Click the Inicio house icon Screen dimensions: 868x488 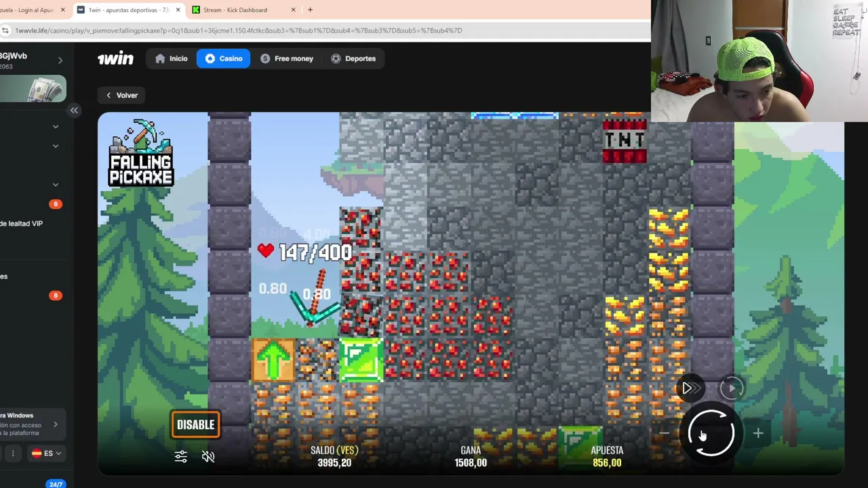coord(160,59)
